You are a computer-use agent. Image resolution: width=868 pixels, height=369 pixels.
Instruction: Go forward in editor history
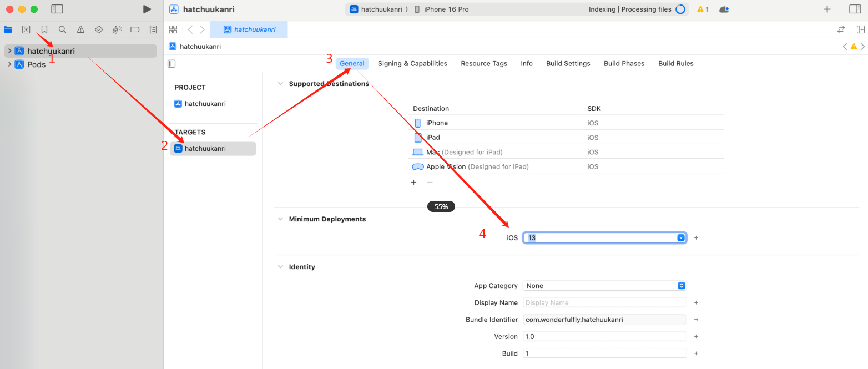tap(202, 29)
